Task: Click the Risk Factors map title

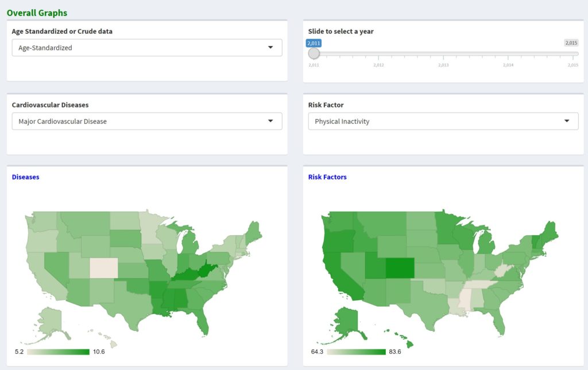Action: (x=327, y=177)
